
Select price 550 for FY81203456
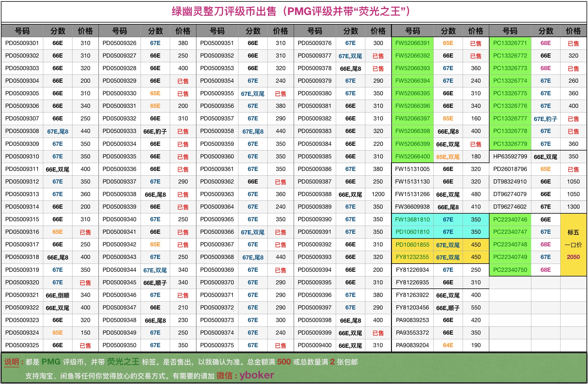point(475,307)
